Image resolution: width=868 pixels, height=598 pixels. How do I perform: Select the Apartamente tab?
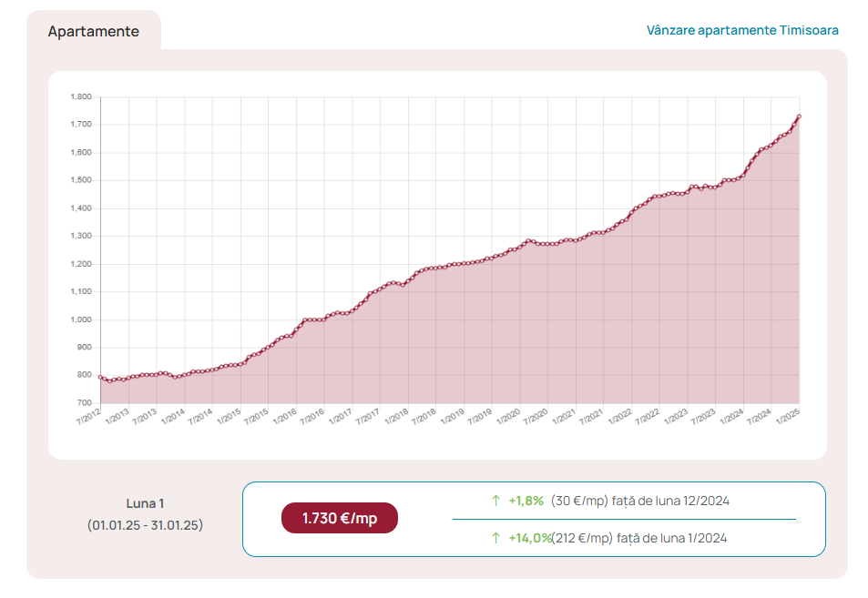pos(94,31)
